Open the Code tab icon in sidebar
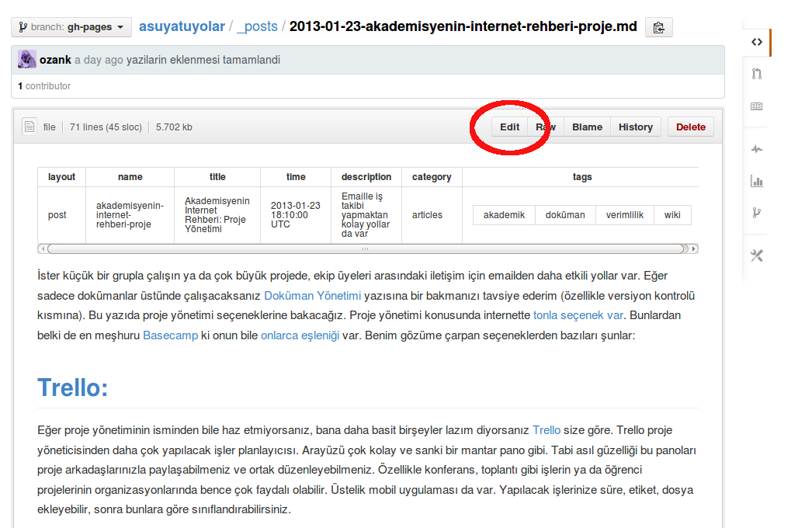The width and height of the screenshot is (812, 528). 757,42
